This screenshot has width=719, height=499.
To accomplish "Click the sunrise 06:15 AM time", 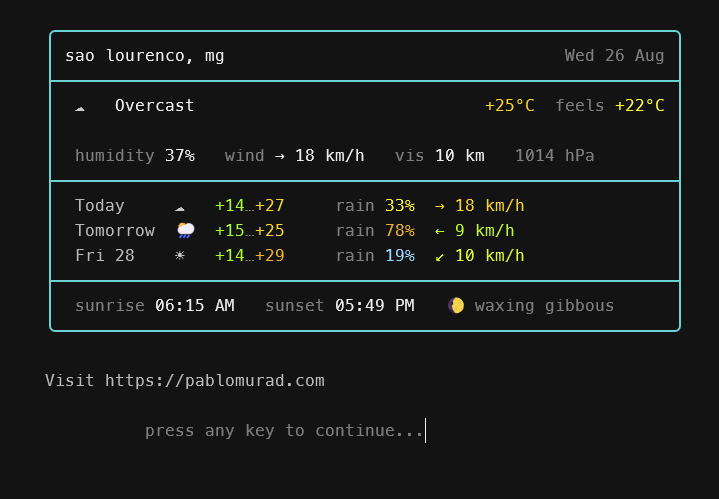I will tap(155, 305).
